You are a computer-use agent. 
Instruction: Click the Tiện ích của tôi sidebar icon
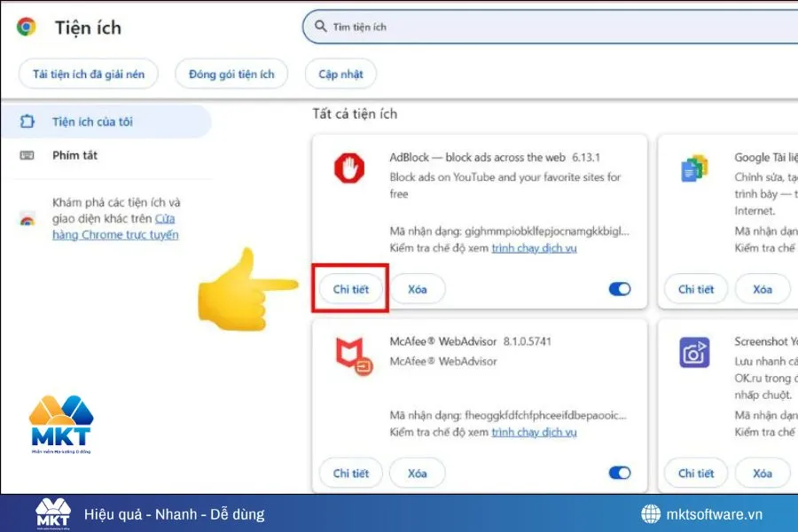[27, 121]
